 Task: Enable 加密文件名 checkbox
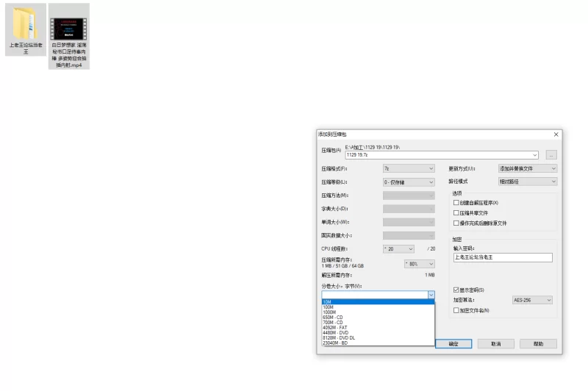(x=456, y=310)
